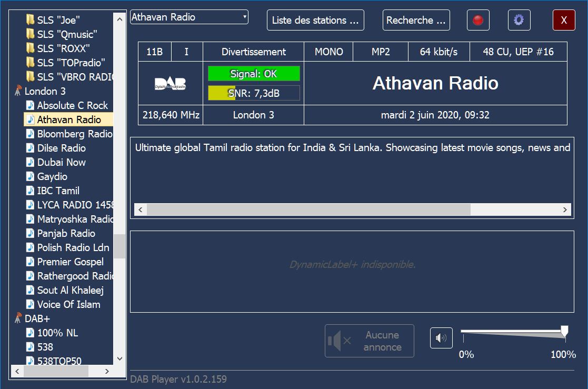Click the station text horizontal scrollbar thumb
The height and width of the screenshot is (389, 588).
[x=308, y=210]
